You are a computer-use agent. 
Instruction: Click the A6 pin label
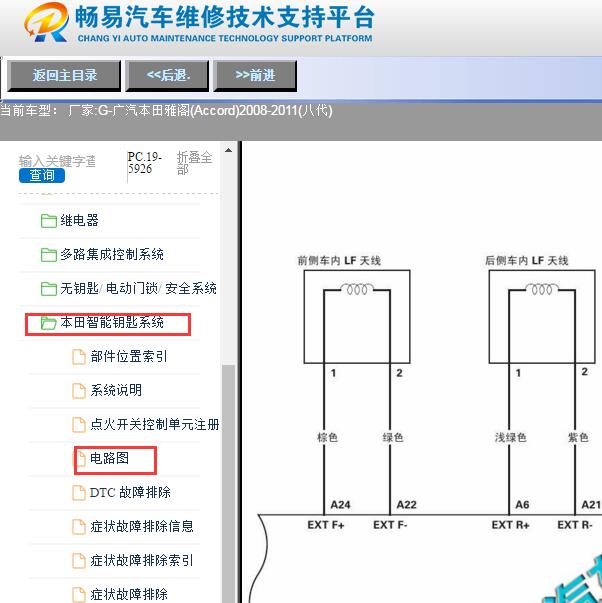522,505
